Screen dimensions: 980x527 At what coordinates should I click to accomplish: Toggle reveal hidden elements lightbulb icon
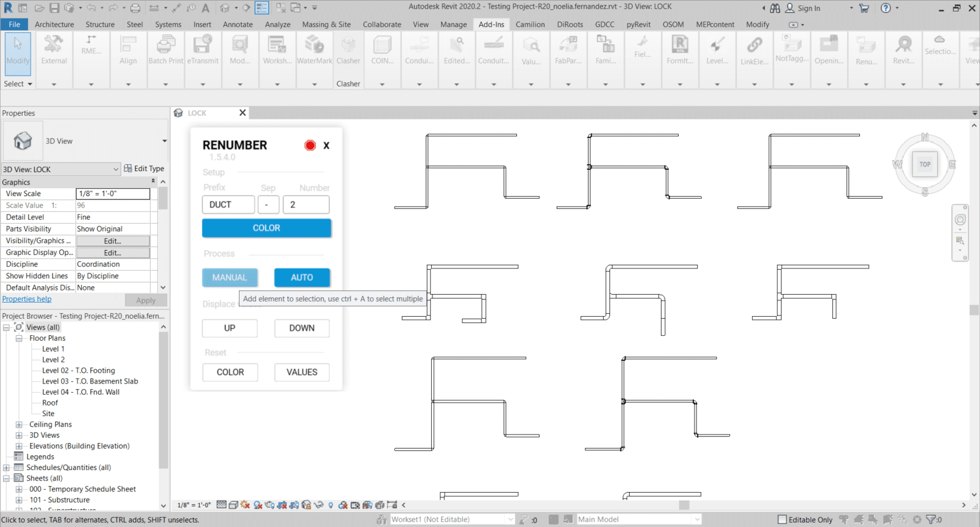tap(331, 505)
